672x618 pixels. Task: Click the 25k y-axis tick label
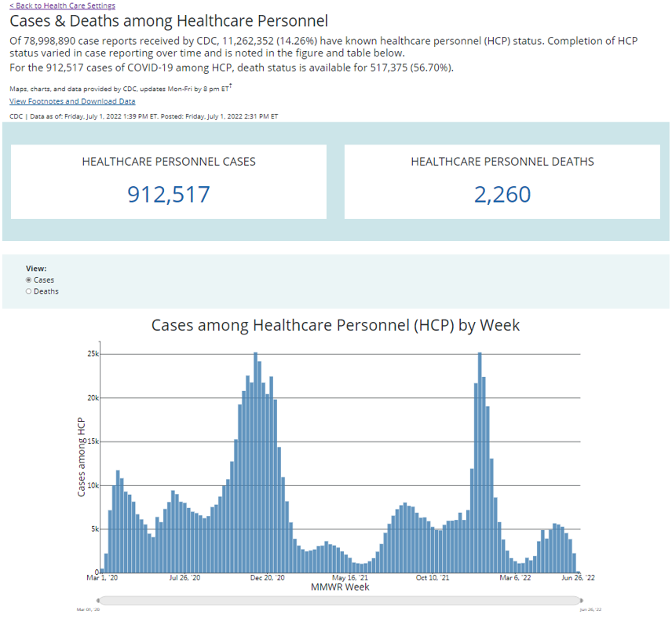pyautogui.click(x=93, y=354)
